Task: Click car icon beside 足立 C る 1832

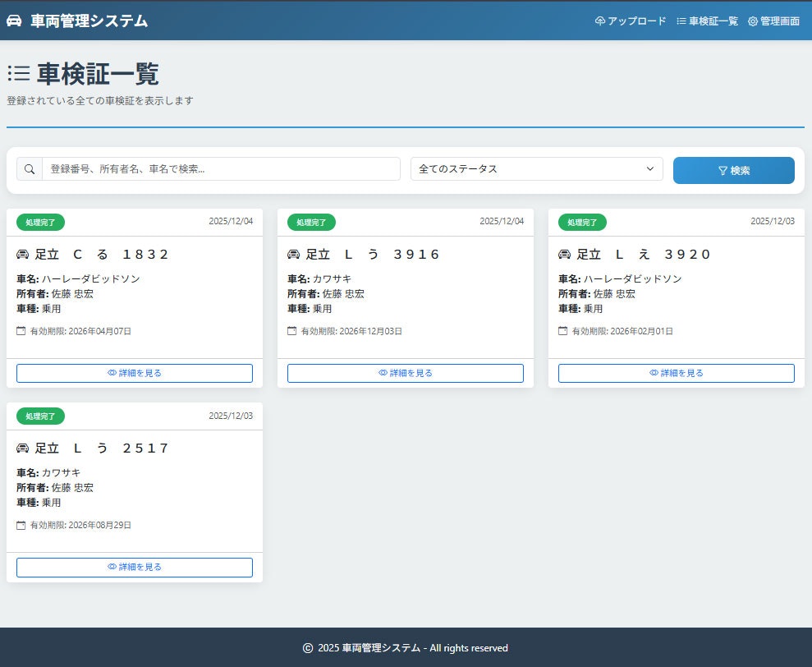Action: tap(23, 255)
